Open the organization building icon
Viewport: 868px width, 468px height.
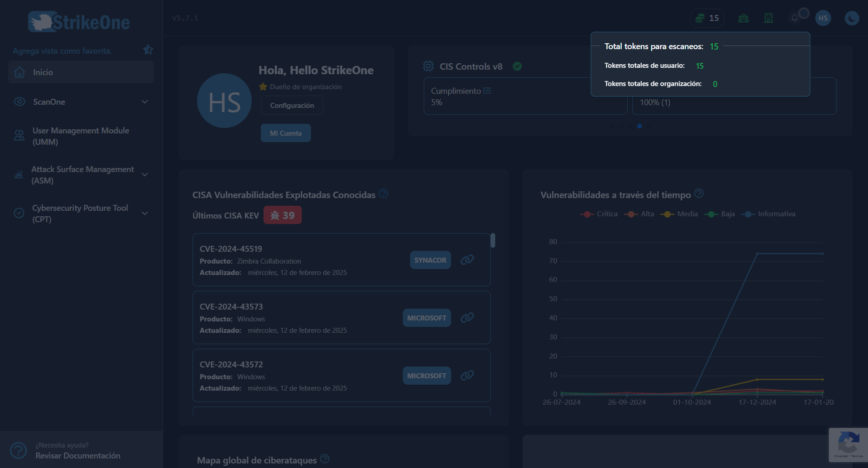[768, 18]
